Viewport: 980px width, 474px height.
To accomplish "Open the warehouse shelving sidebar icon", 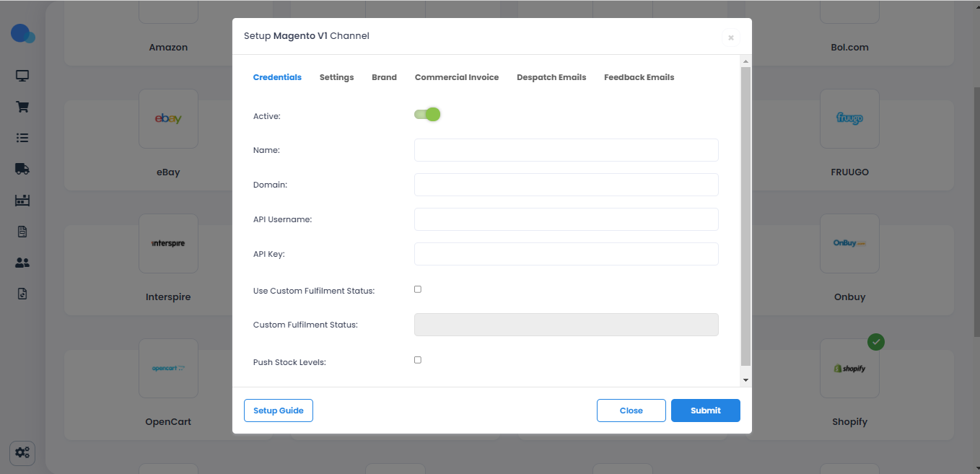I will click(x=22, y=201).
